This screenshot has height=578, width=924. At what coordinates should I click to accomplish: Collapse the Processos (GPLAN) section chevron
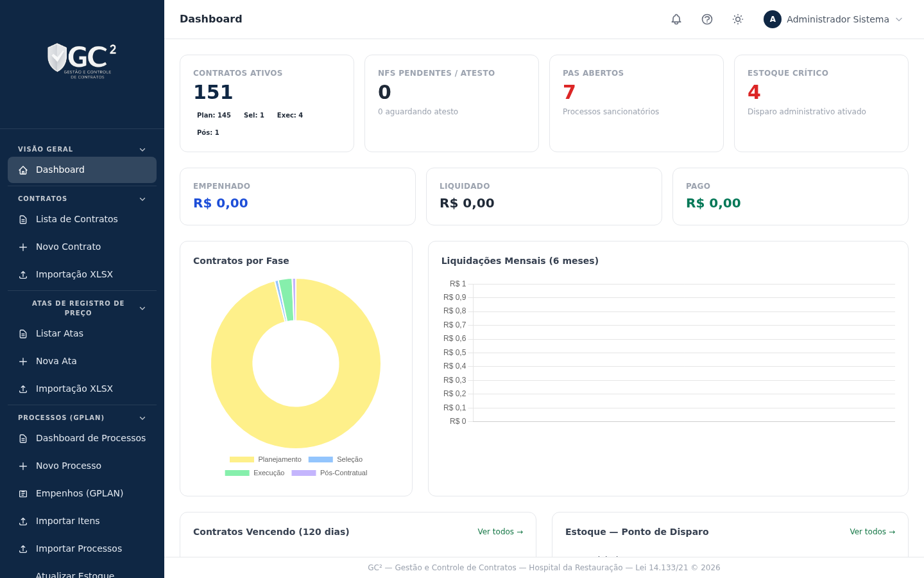[x=142, y=418]
